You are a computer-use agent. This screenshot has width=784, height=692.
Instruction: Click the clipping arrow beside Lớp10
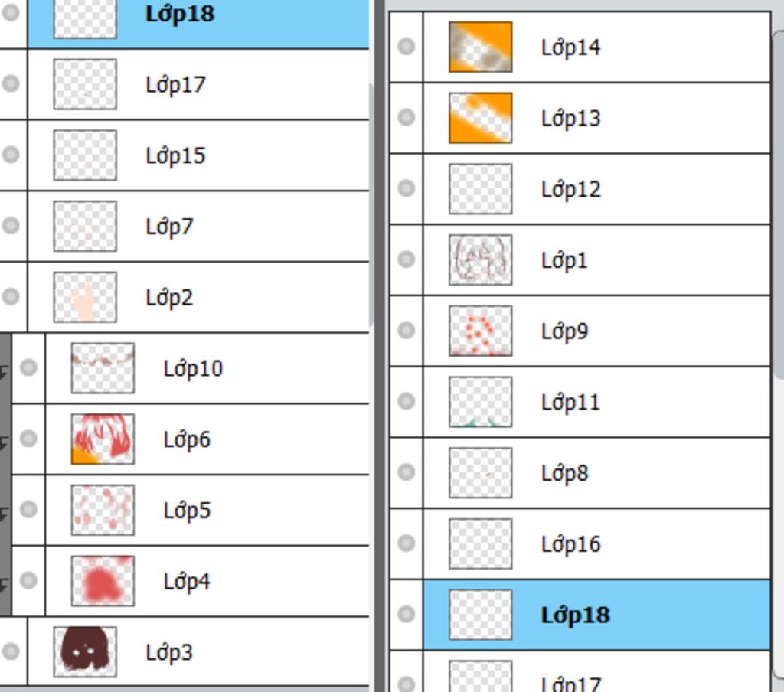(5, 372)
